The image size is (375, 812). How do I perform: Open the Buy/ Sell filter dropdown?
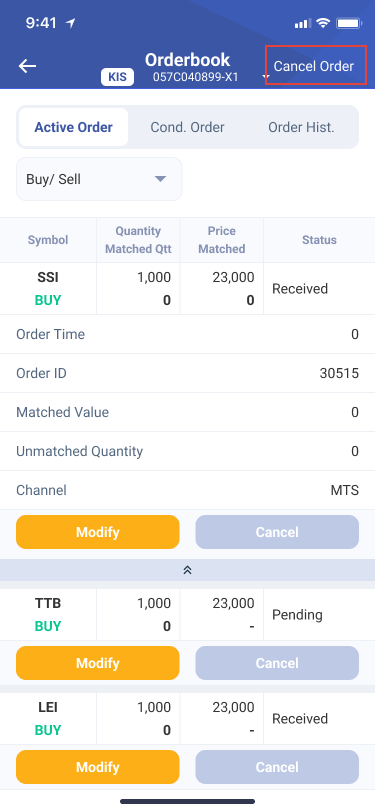(x=99, y=179)
